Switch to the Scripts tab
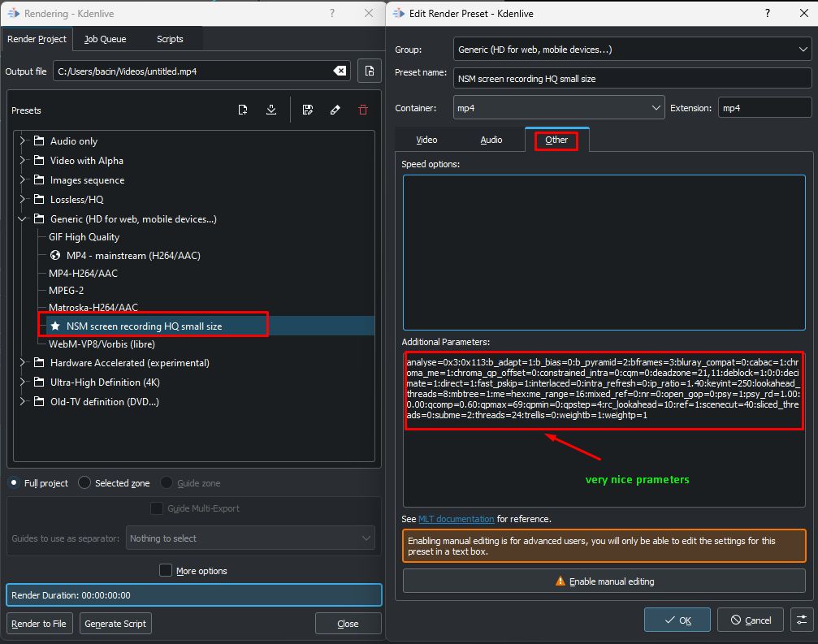818x644 pixels. 170,39
